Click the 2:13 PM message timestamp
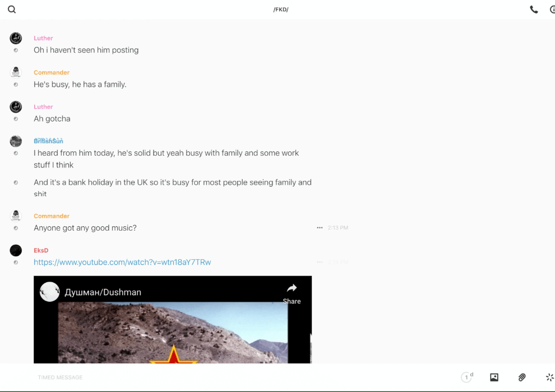 coord(338,228)
